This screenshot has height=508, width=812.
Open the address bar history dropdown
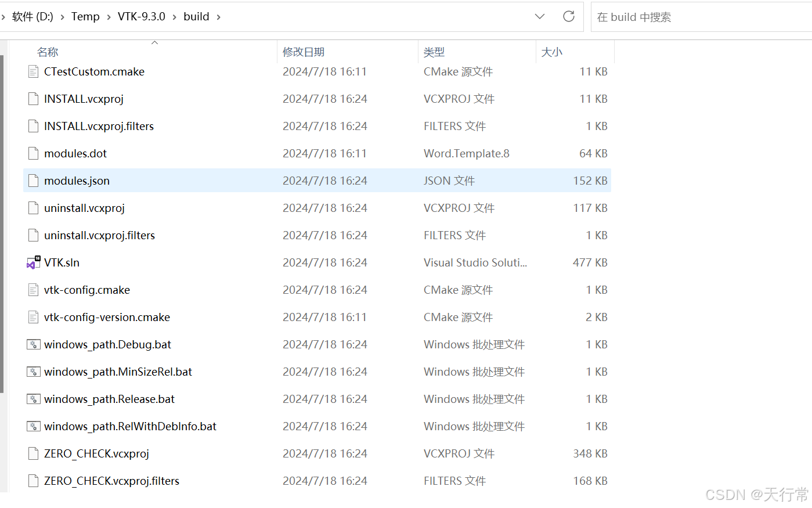pyautogui.click(x=540, y=16)
